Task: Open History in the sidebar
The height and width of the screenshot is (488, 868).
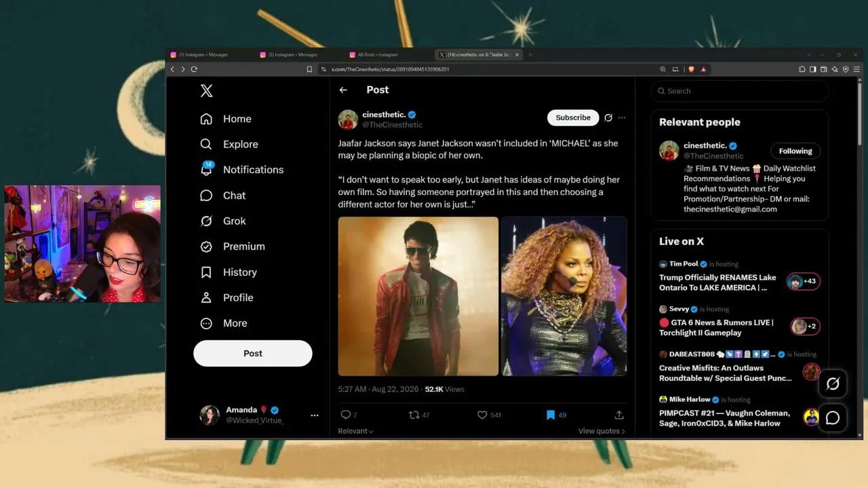Action: pos(229,272)
